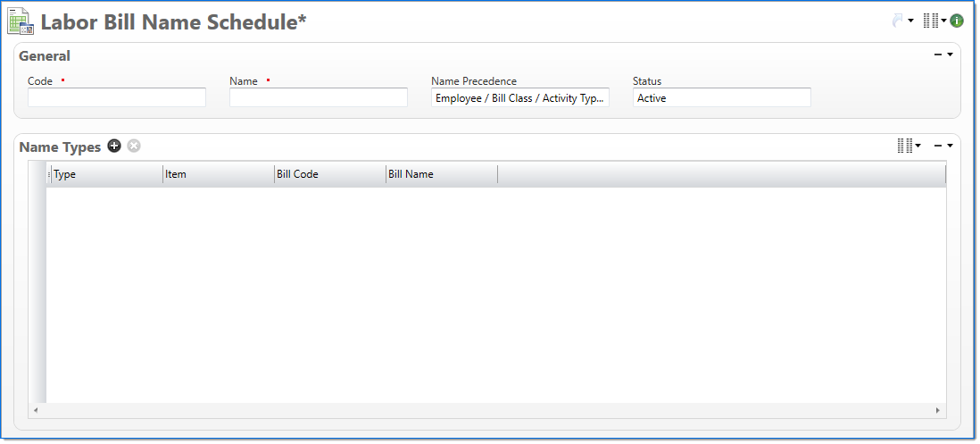Click the blue arrow action icon

[x=897, y=21]
